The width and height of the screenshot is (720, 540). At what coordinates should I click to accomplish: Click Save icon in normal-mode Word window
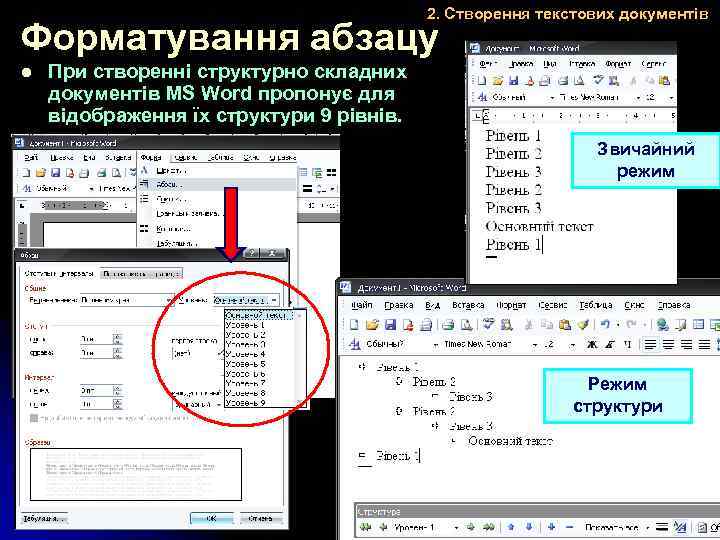[x=513, y=81]
